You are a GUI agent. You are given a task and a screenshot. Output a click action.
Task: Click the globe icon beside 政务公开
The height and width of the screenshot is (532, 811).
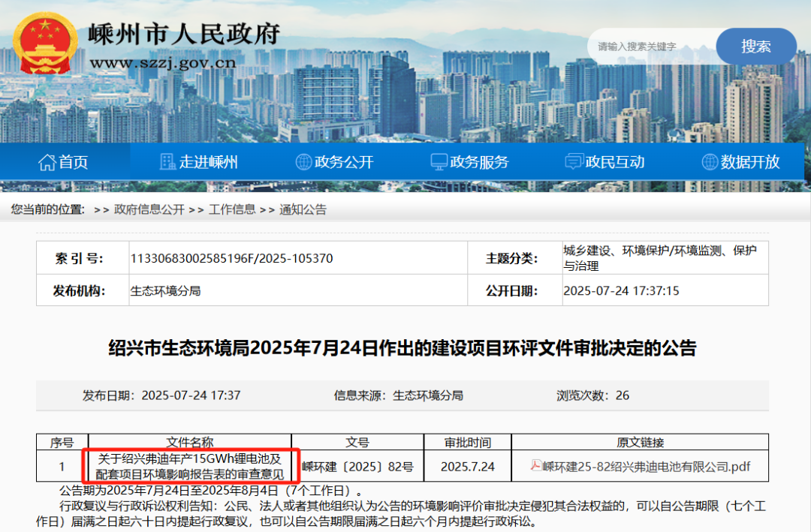[303, 162]
